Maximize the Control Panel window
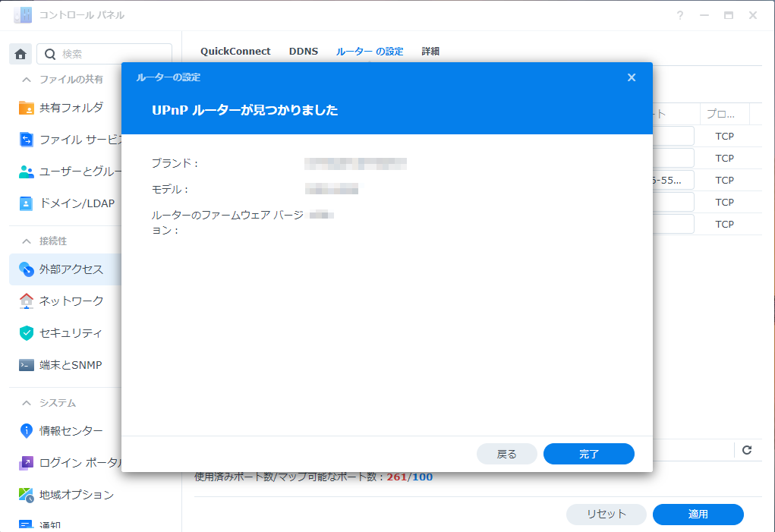Image resolution: width=775 pixels, height=532 pixels. [729, 15]
